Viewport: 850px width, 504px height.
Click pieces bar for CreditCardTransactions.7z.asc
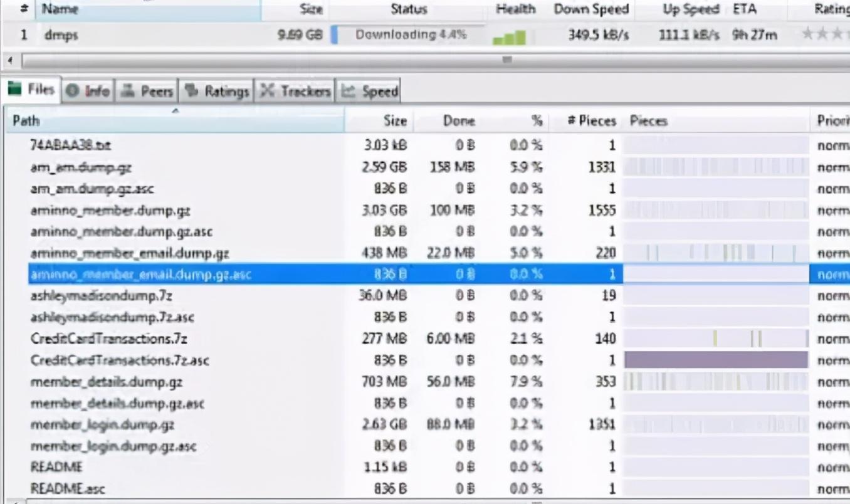pos(716,360)
